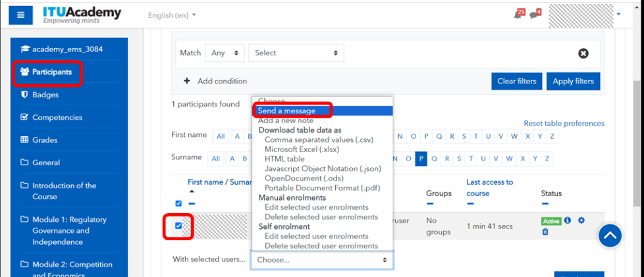Filter surname by letter P
This screenshot has width=644, height=277.
click(x=421, y=159)
